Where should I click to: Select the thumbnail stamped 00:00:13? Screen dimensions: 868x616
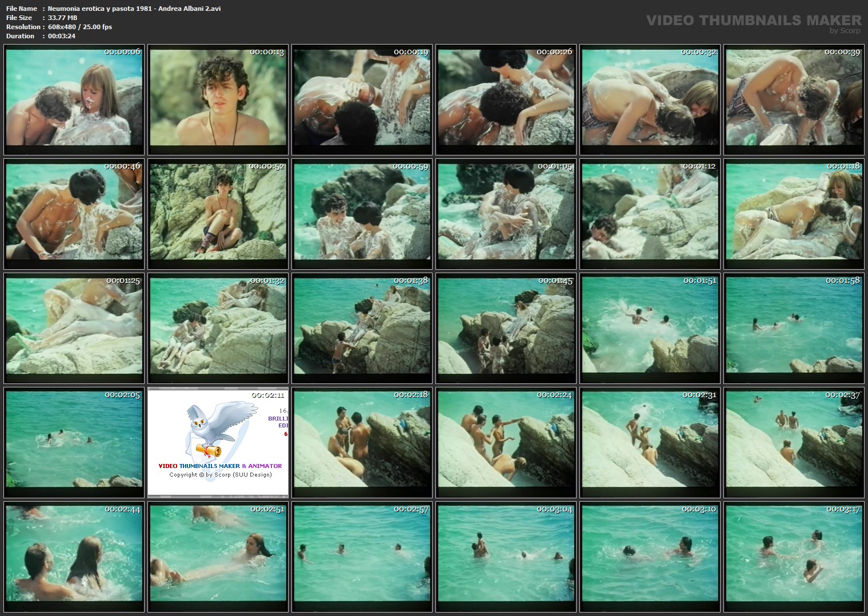[x=218, y=100]
